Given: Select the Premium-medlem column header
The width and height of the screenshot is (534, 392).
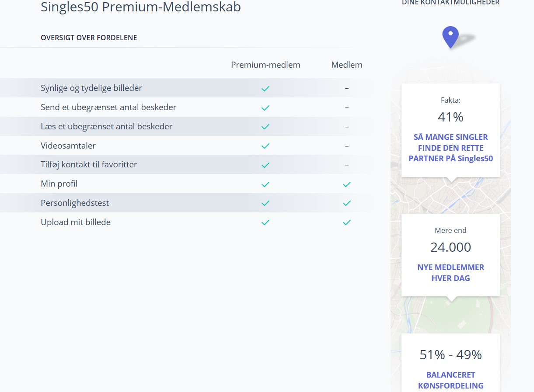Looking at the screenshot, I should 265,65.
